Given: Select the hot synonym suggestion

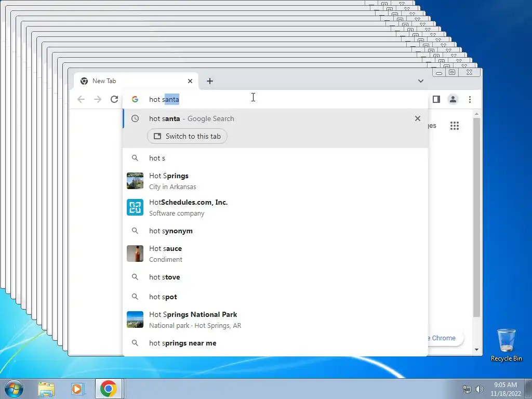Looking at the screenshot, I should click(275, 231).
